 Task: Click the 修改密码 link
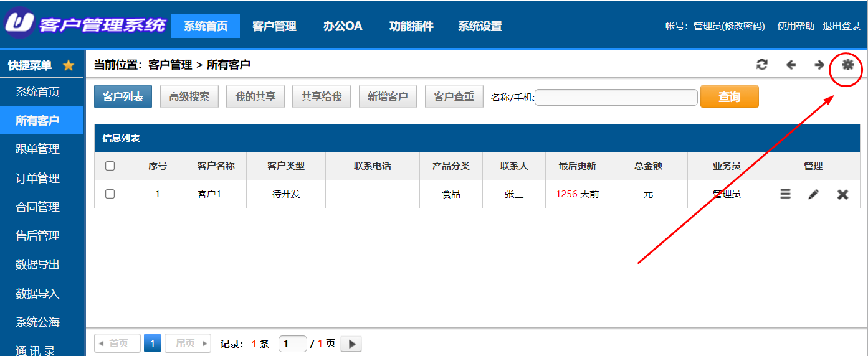coord(743,26)
